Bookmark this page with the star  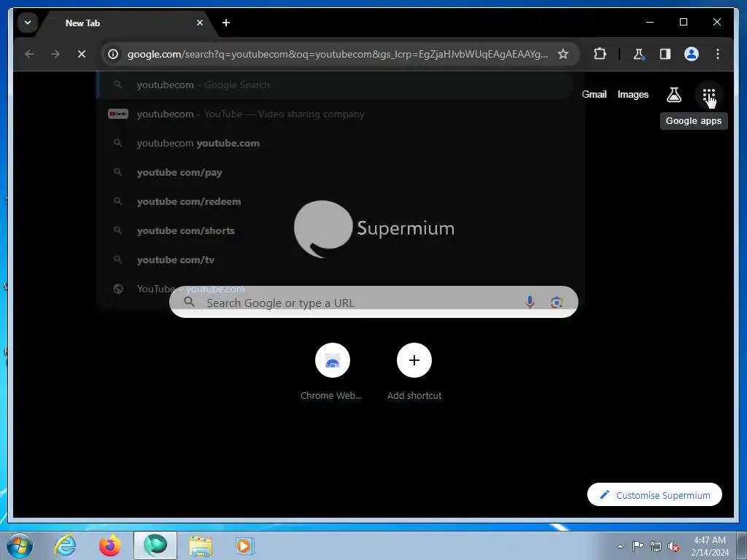coord(563,54)
